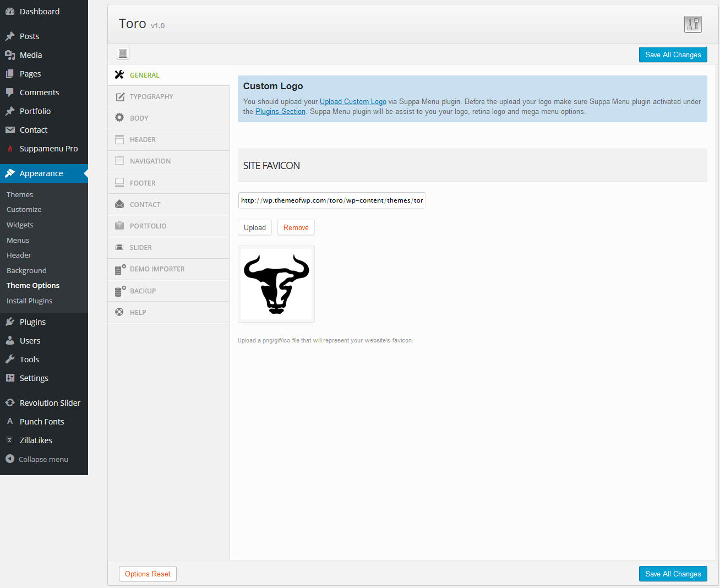Click the Media library icon

[x=10, y=55]
